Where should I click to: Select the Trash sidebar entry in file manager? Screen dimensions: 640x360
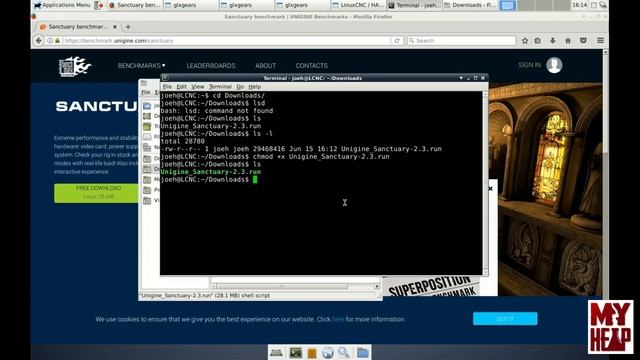[x=151, y=127]
